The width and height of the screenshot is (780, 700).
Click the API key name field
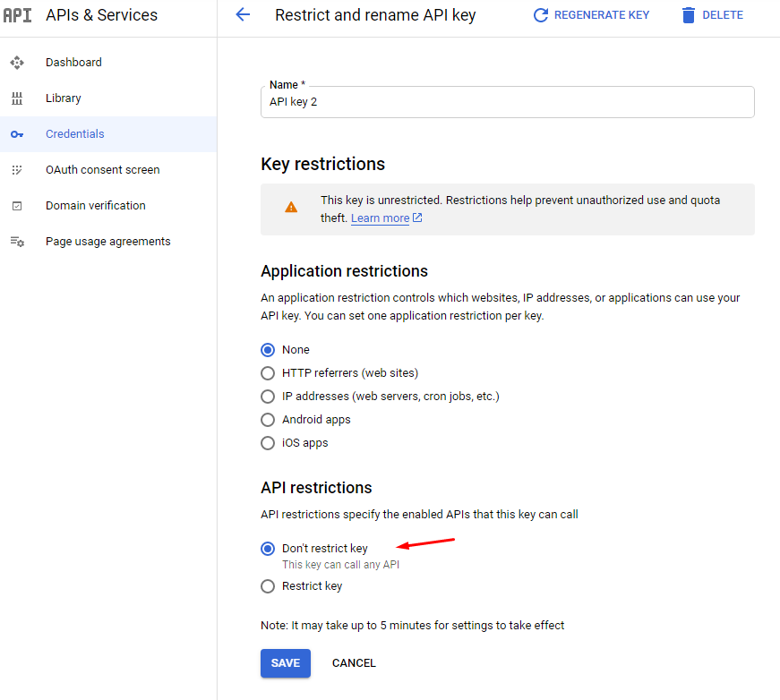click(x=507, y=102)
